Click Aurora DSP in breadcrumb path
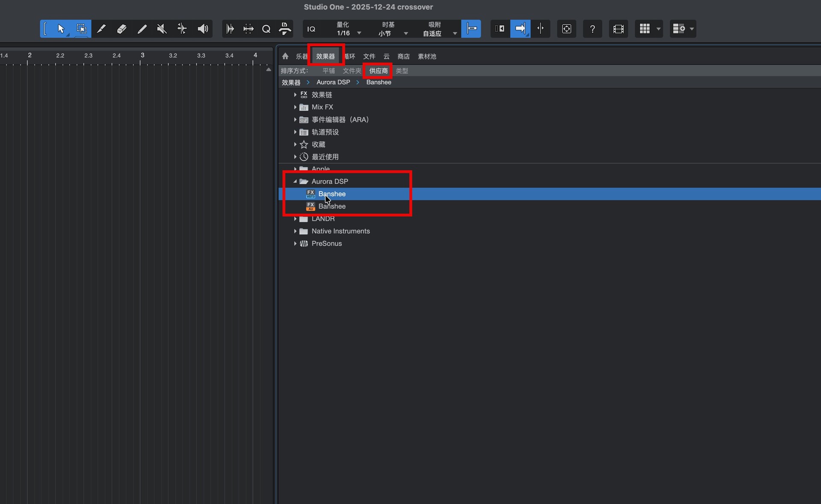Viewport: 821px width, 504px height. [333, 82]
